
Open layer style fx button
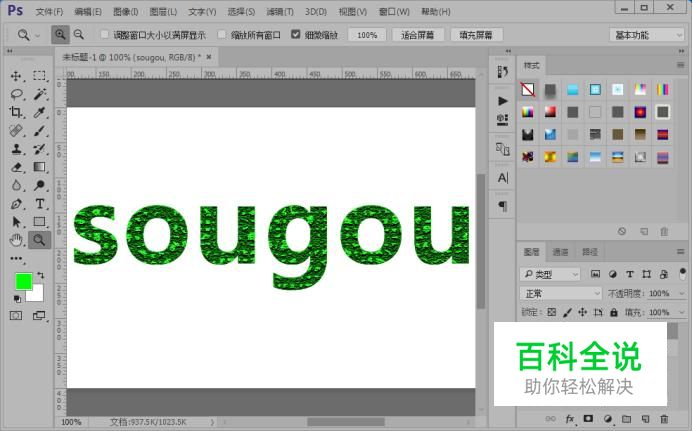click(x=570, y=419)
